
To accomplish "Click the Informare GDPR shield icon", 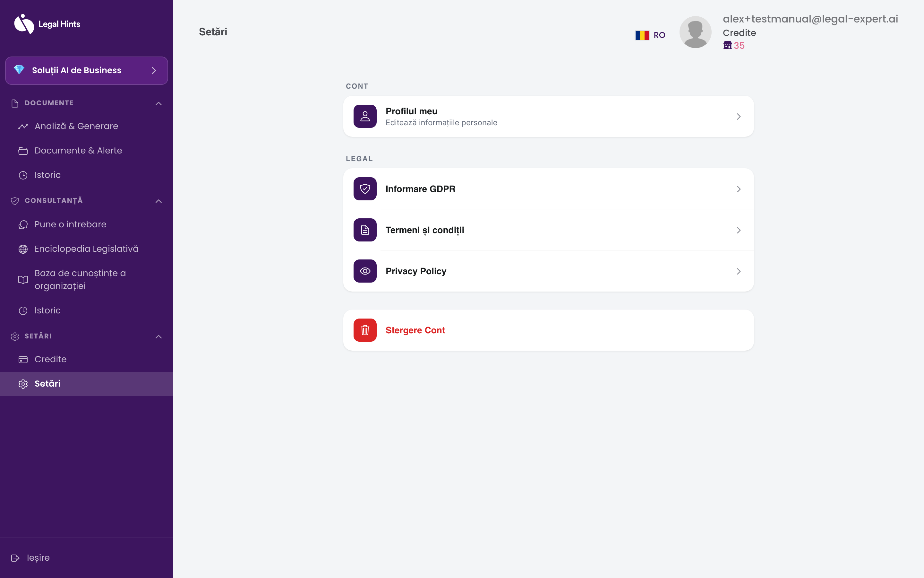I will pos(365,189).
